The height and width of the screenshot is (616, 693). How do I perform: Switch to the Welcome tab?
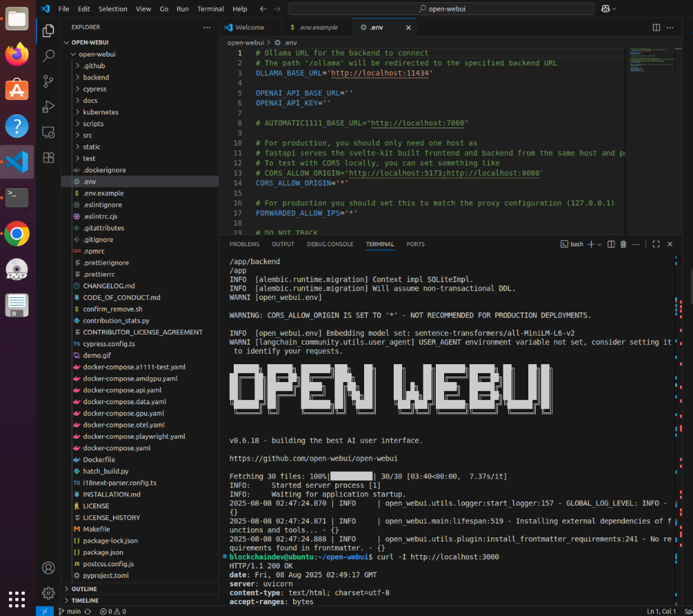click(250, 28)
